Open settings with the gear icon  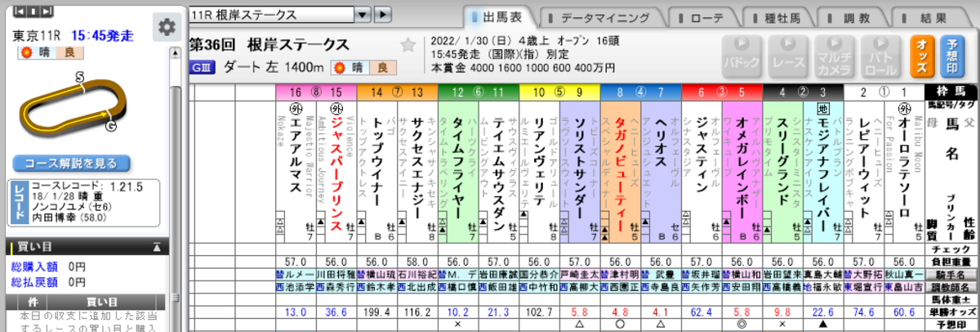(167, 27)
